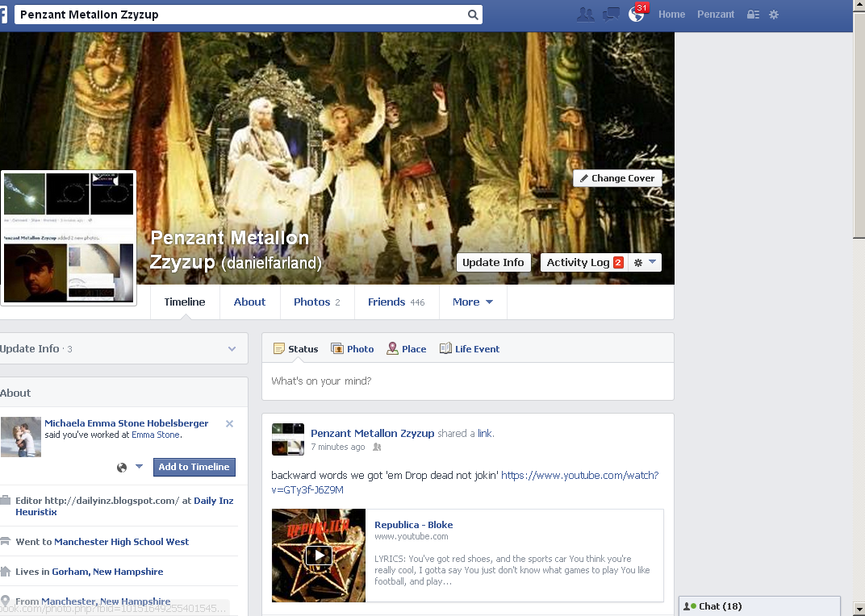
Task: Click the Facebook logo icon
Action: point(2,15)
